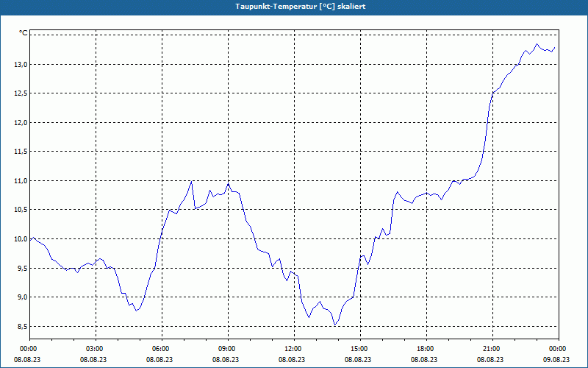Select the 9,0 y-axis value

(x=23, y=297)
